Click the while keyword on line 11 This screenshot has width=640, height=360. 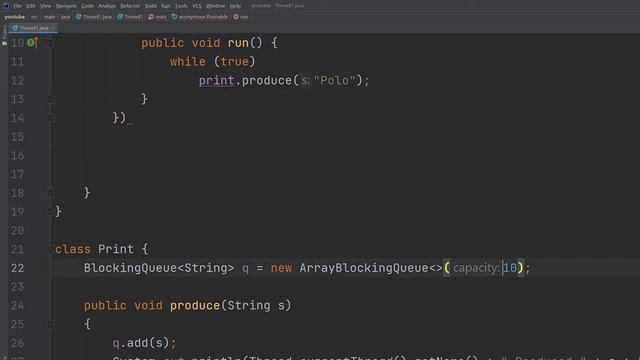[x=188, y=62]
